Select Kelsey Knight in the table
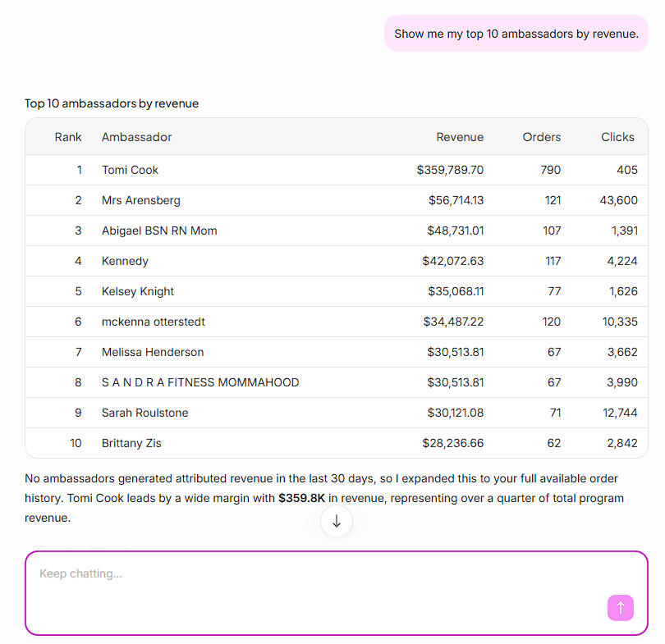The height and width of the screenshot is (644, 665). pos(137,291)
